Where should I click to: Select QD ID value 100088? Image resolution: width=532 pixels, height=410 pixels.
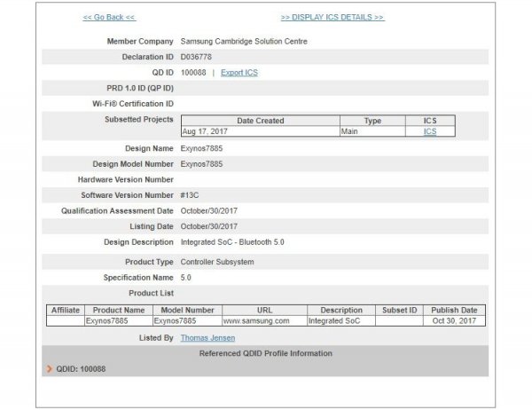(193, 73)
